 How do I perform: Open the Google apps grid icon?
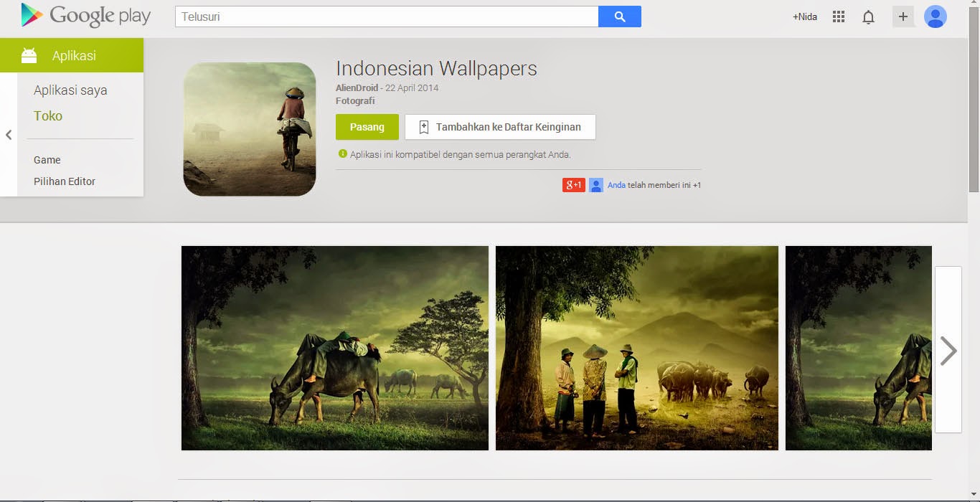[839, 16]
